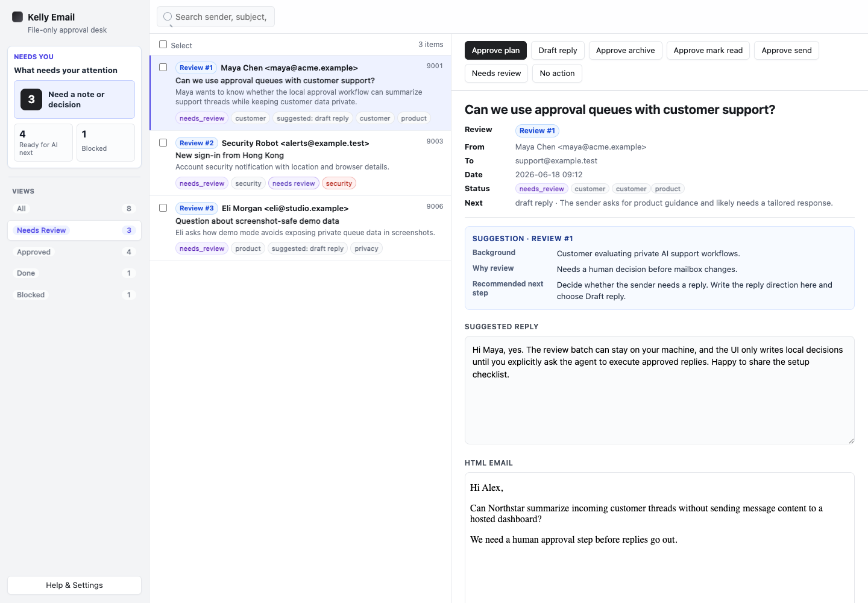Screen dimensions: 868x603
Task: Switch to the Needs Review view
Action: pos(74,230)
